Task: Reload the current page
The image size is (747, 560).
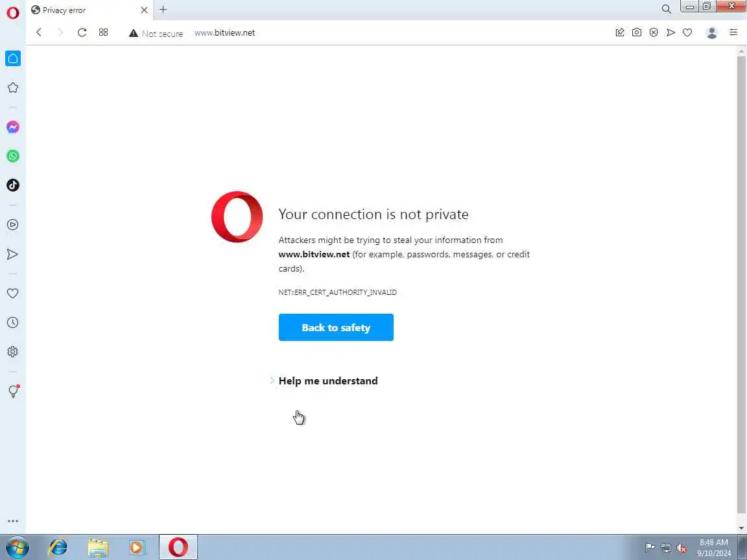Action: pos(82,32)
